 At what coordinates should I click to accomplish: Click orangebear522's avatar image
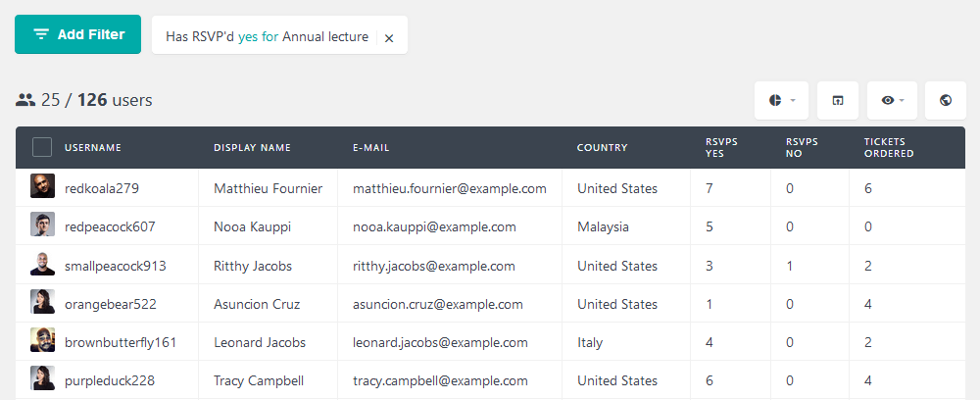(42, 301)
